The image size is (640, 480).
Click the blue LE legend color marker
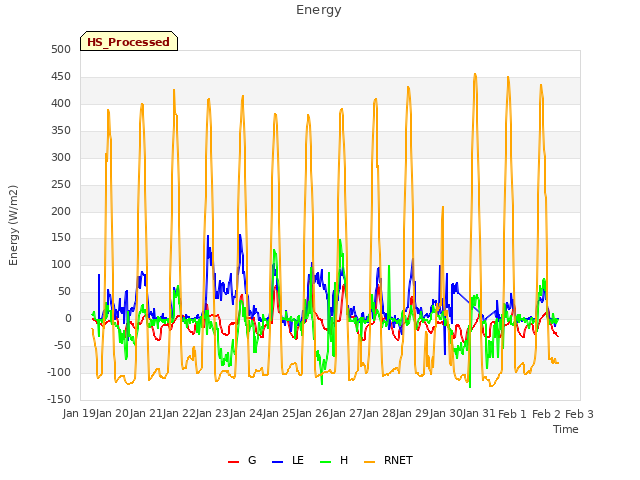pos(278,462)
